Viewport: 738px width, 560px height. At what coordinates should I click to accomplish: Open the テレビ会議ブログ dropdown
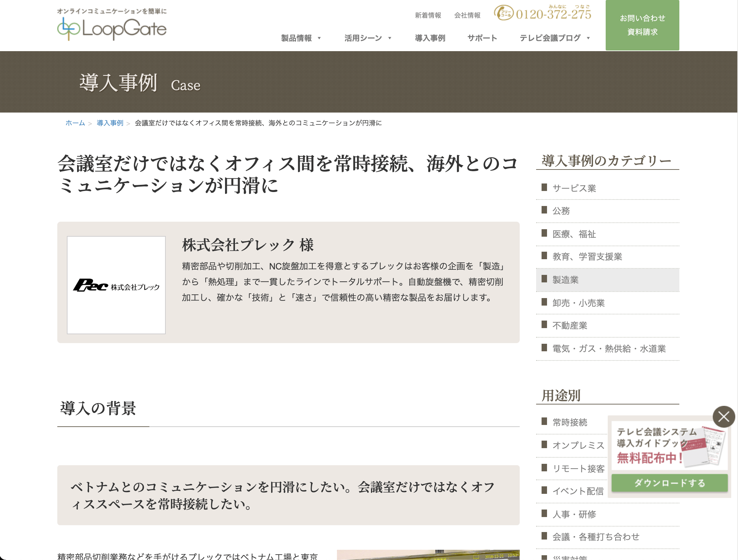point(555,38)
